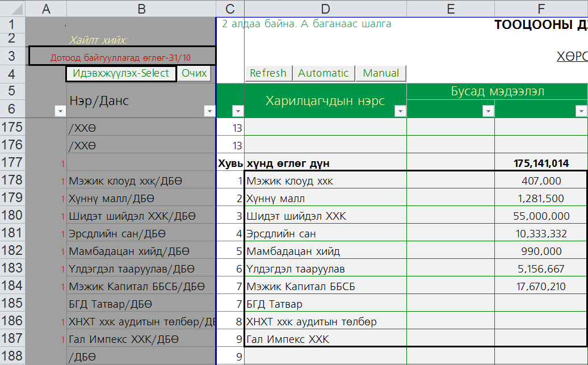
Task: Select cell Үлдэгдэл тааруулав in column D
Action: (326, 269)
